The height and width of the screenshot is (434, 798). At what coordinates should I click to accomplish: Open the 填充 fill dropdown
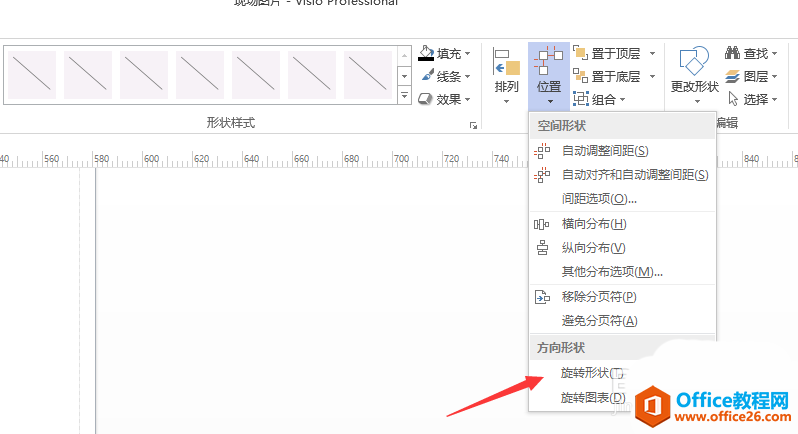click(444, 53)
